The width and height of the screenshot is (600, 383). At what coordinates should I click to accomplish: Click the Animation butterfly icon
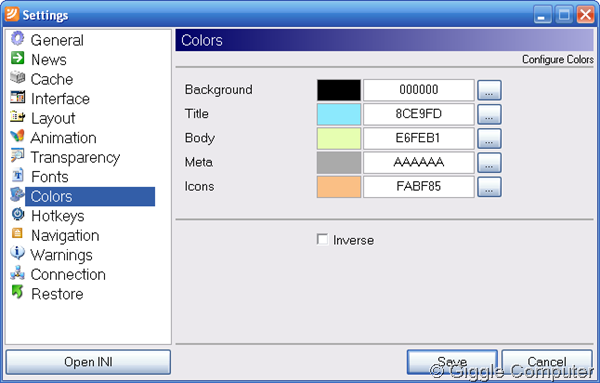coord(17,136)
